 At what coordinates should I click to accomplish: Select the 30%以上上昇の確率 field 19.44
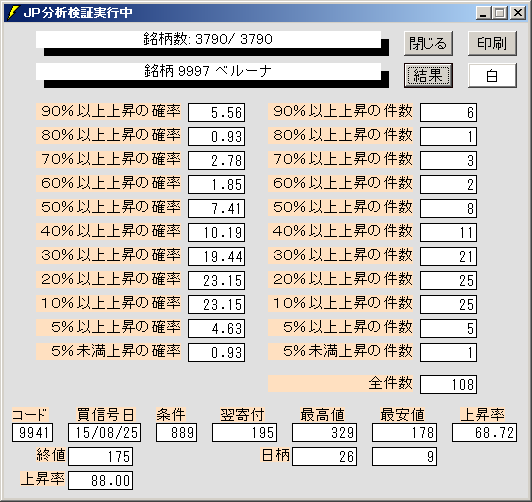216,256
